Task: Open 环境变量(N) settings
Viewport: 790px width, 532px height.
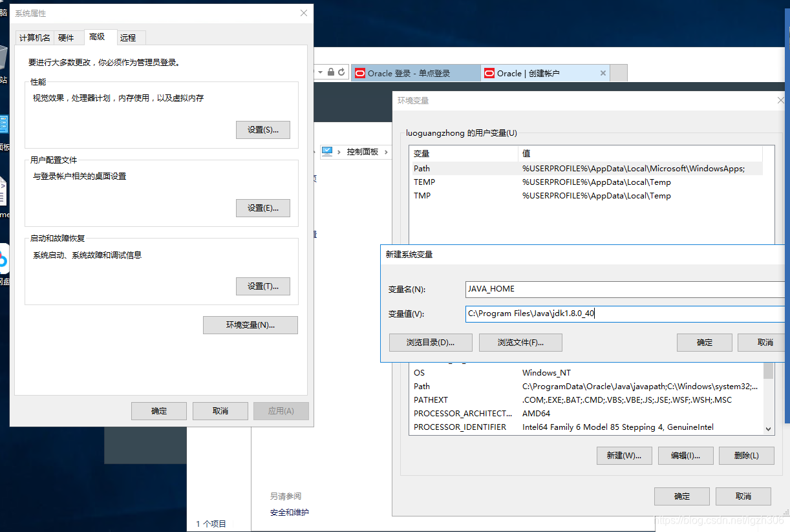Action: (x=250, y=325)
